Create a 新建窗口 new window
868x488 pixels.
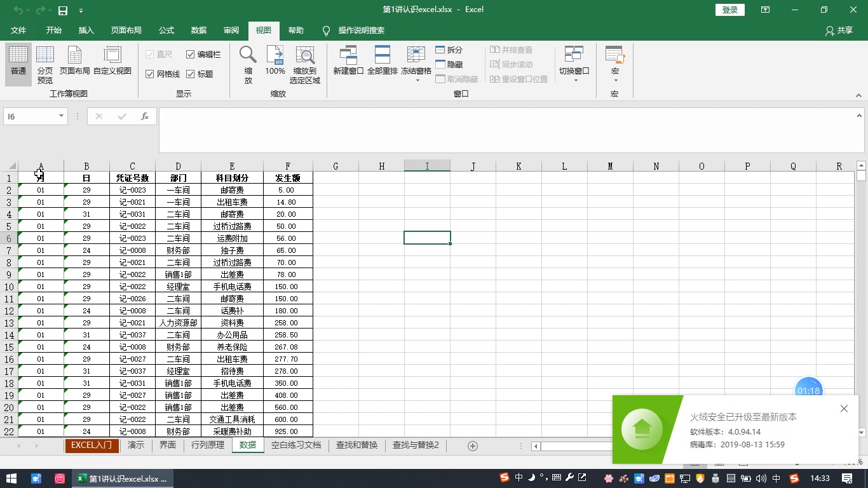pos(348,64)
